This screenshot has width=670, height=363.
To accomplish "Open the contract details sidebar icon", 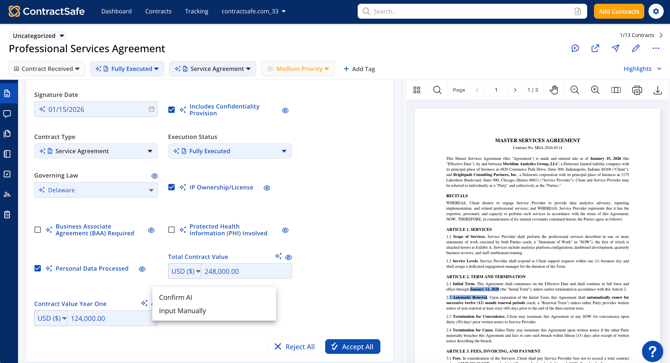I will (7, 93).
